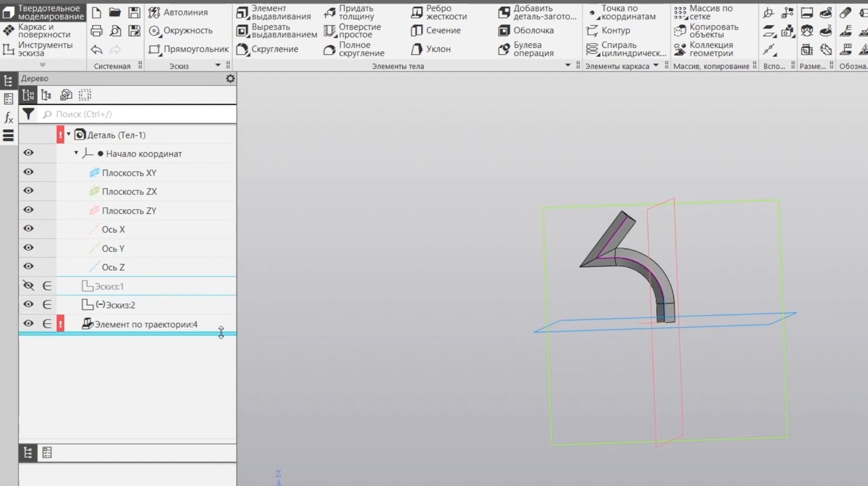This screenshot has height=486, width=868.
Task: Select Эскиз:2 in the model tree
Action: [x=120, y=305]
